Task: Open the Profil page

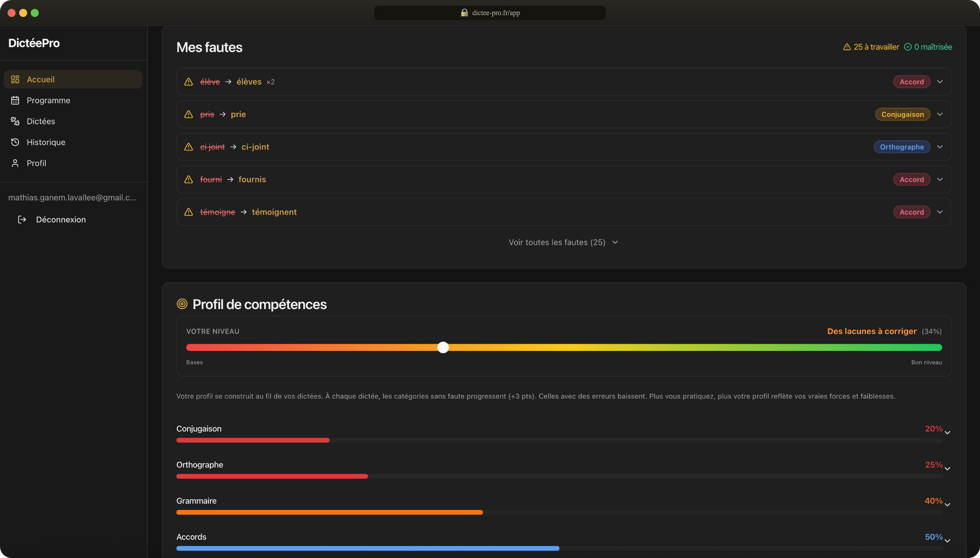Action: click(x=73, y=163)
